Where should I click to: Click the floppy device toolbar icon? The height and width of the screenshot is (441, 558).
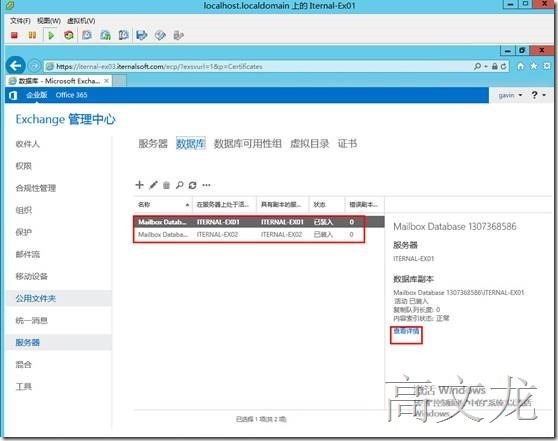click(x=142, y=35)
